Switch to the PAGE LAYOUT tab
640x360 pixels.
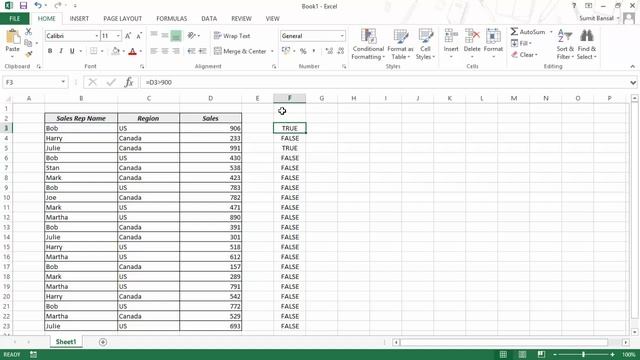tap(122, 19)
